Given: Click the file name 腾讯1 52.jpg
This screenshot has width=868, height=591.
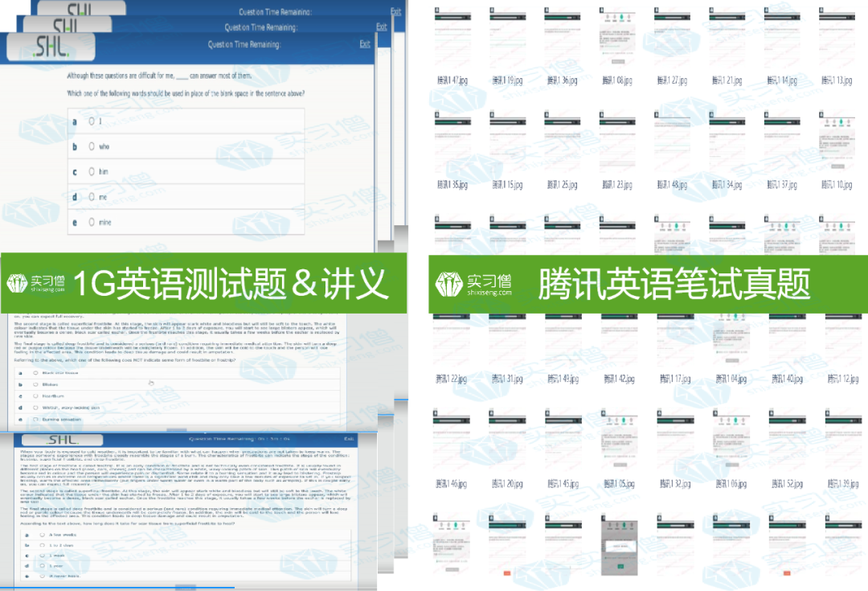Looking at the screenshot, I should (787, 483).
